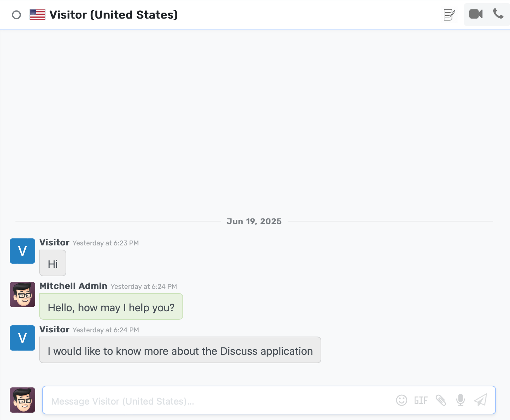Record a voice message with the microphone icon
This screenshot has width=510, height=420.
pyautogui.click(x=460, y=400)
